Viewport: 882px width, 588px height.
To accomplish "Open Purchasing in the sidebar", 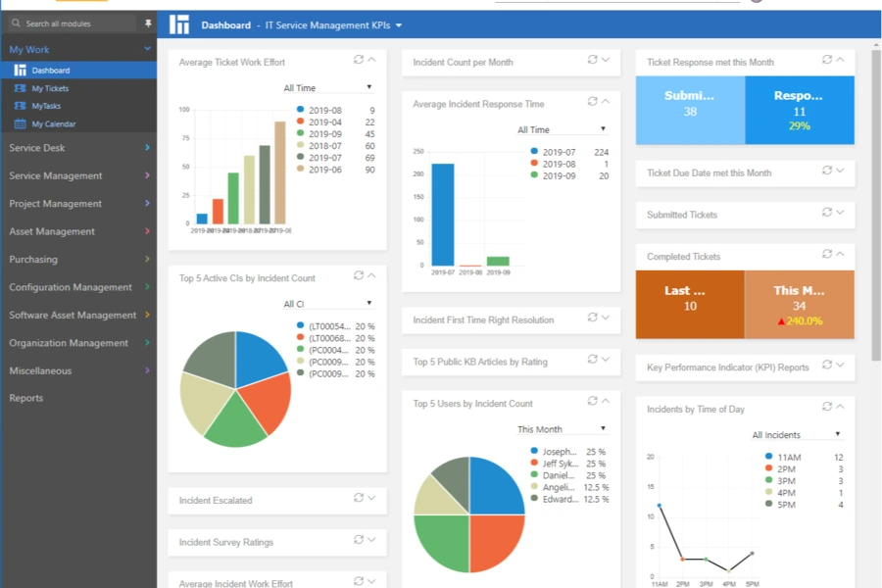I will [x=78, y=259].
